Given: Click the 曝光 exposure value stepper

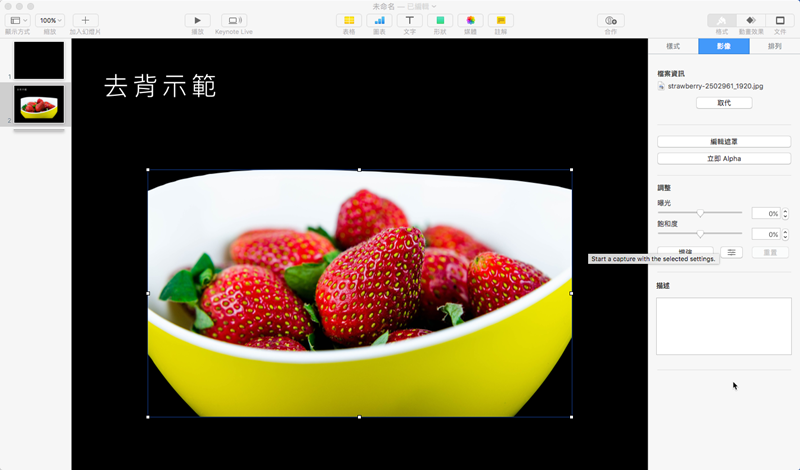Looking at the screenshot, I should [x=785, y=213].
